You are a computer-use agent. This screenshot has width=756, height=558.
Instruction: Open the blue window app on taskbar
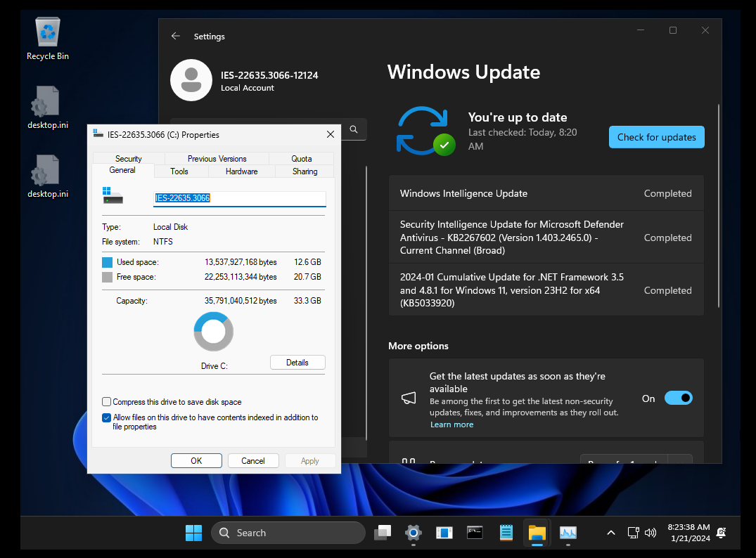pyautogui.click(x=444, y=533)
